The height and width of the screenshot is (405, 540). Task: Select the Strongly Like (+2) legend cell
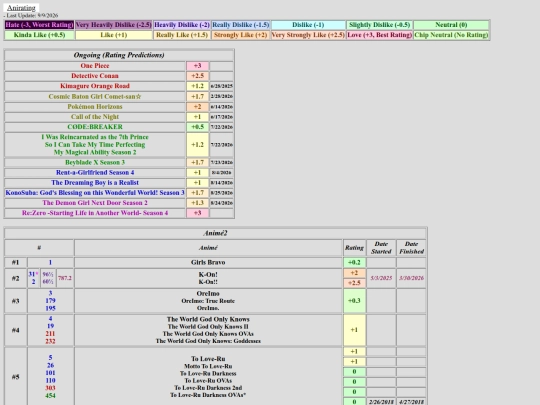click(241, 35)
